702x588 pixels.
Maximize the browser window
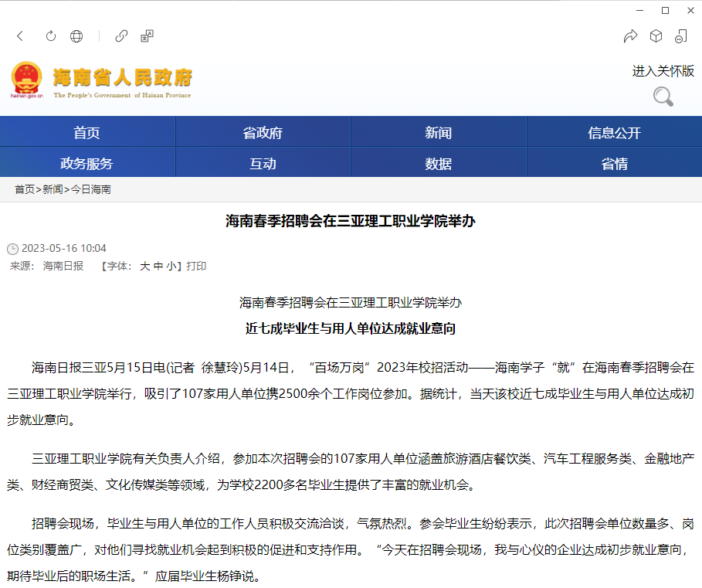coord(665,10)
